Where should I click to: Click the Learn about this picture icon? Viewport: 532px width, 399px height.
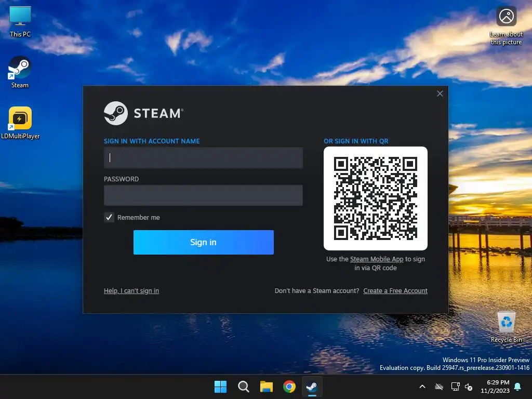pos(506,25)
